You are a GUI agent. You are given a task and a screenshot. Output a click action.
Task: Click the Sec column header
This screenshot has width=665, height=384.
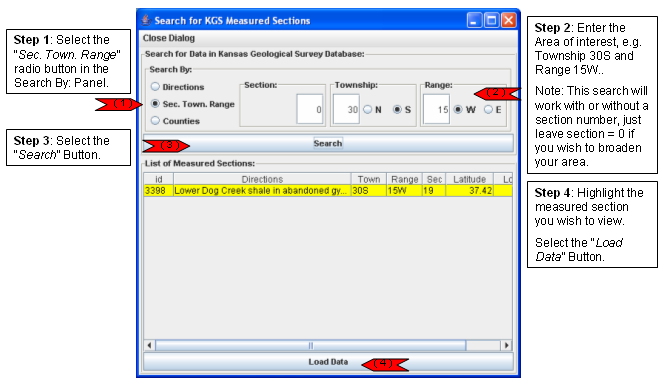pyautogui.click(x=434, y=179)
